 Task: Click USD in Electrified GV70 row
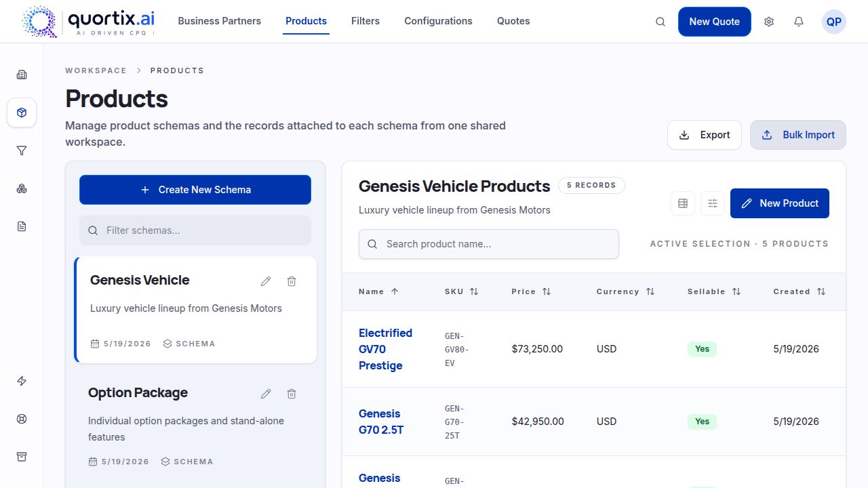tap(606, 349)
